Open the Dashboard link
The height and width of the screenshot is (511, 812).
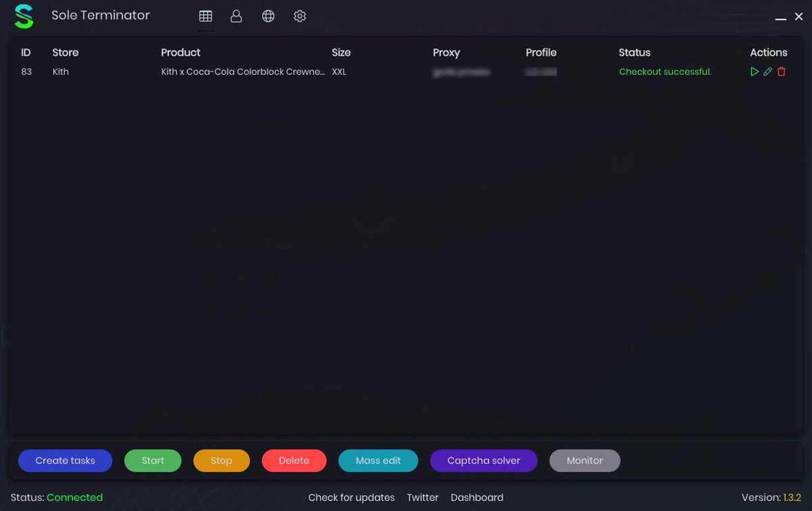click(477, 497)
